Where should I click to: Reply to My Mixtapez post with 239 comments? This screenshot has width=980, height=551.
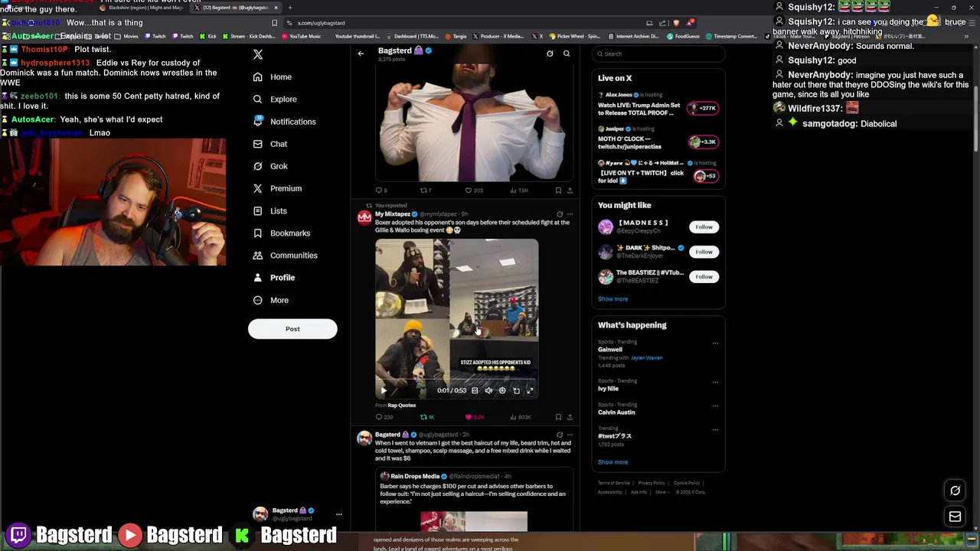[384, 417]
